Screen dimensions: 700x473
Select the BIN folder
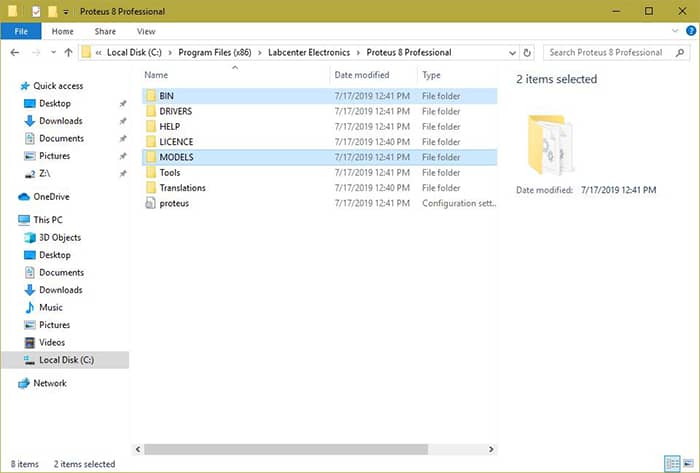320,96
